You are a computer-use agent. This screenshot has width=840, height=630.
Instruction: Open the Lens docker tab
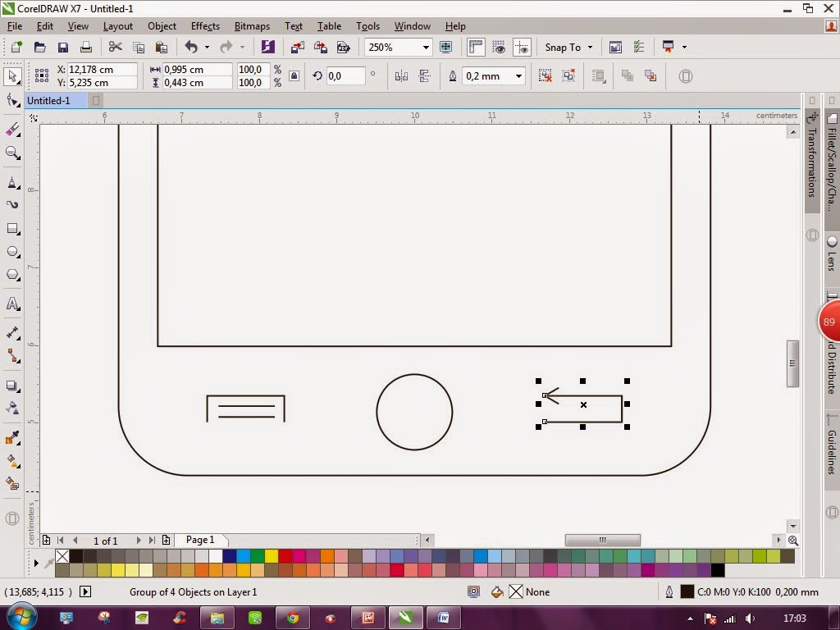point(832,253)
